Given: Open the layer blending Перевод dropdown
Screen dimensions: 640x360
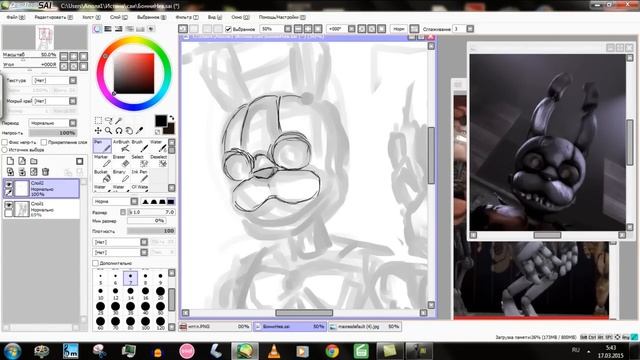Looking at the screenshot, I should (x=73, y=123).
